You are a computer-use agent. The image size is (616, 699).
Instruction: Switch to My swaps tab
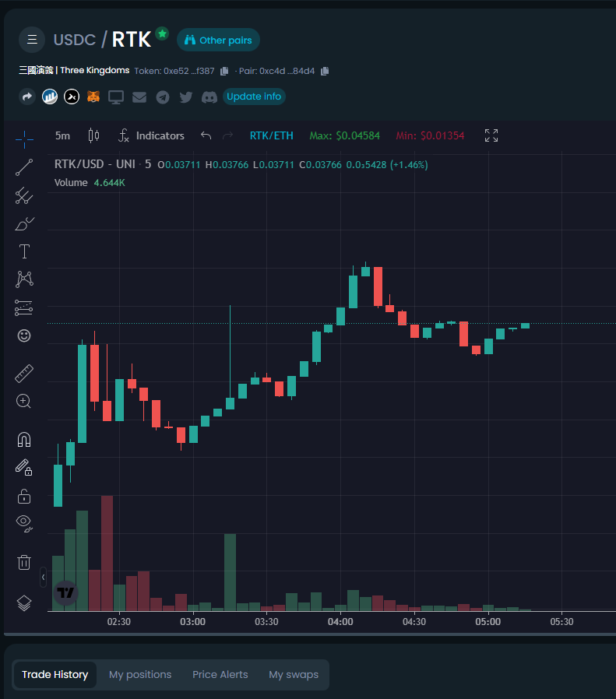point(294,675)
